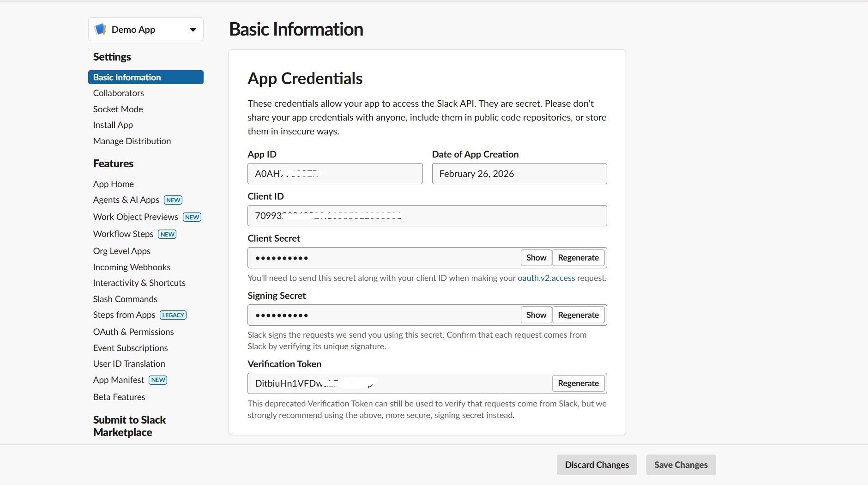Open App Home under Features
The height and width of the screenshot is (485, 868).
[x=113, y=183]
